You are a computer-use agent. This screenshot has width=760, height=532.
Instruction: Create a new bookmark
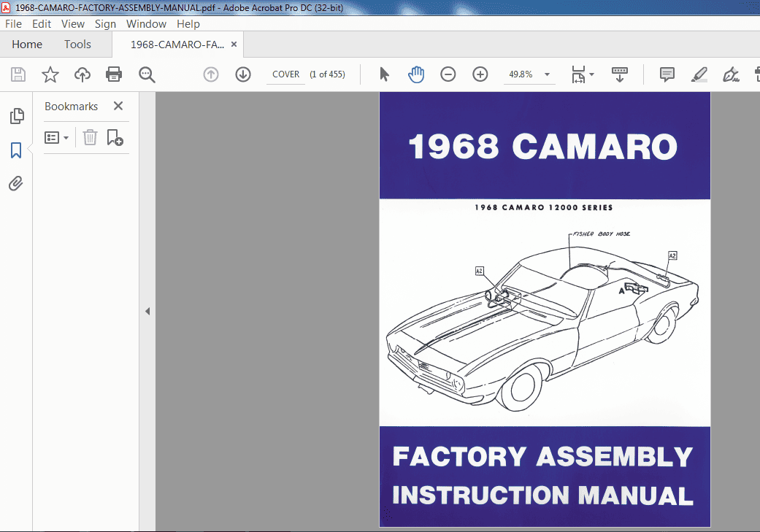[x=115, y=137]
